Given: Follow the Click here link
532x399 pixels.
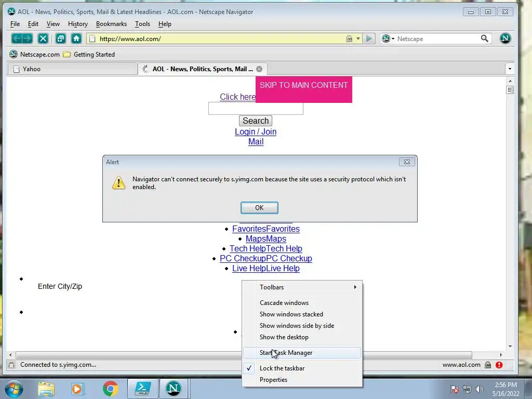Looking at the screenshot, I should click(237, 97).
